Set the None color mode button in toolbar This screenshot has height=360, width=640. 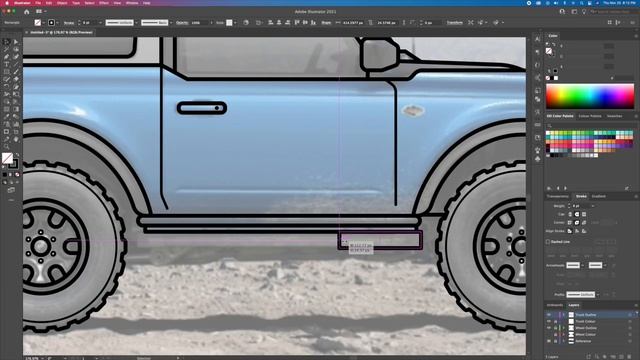pyautogui.click(x=17, y=175)
